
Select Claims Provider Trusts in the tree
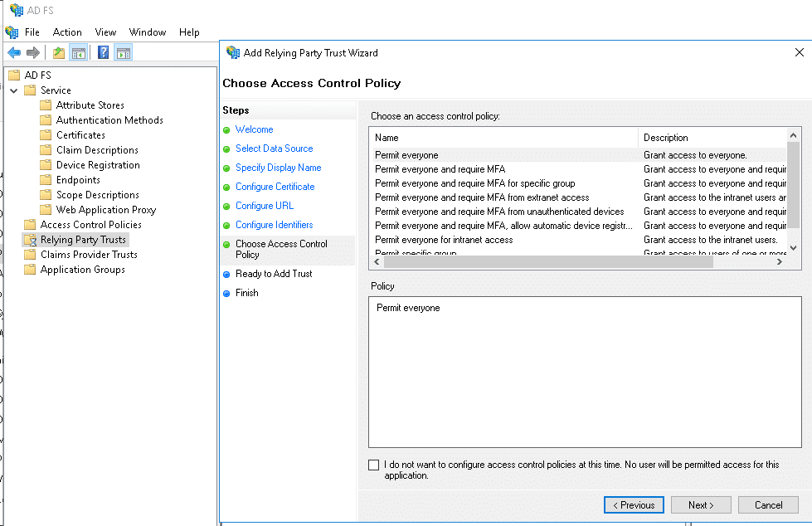(x=89, y=255)
